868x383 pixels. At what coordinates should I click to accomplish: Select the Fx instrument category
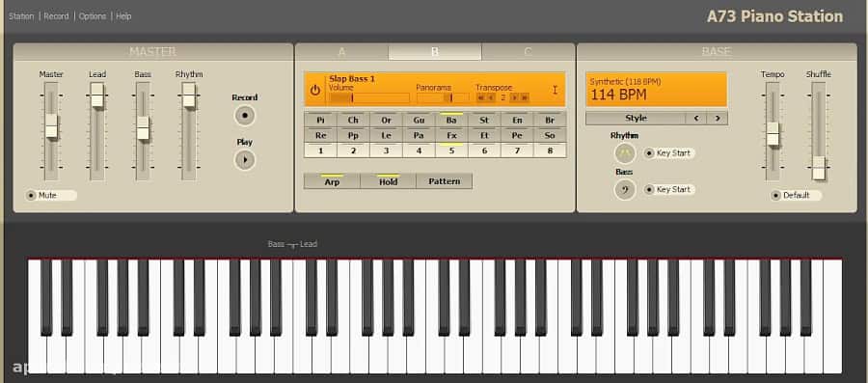tap(451, 135)
